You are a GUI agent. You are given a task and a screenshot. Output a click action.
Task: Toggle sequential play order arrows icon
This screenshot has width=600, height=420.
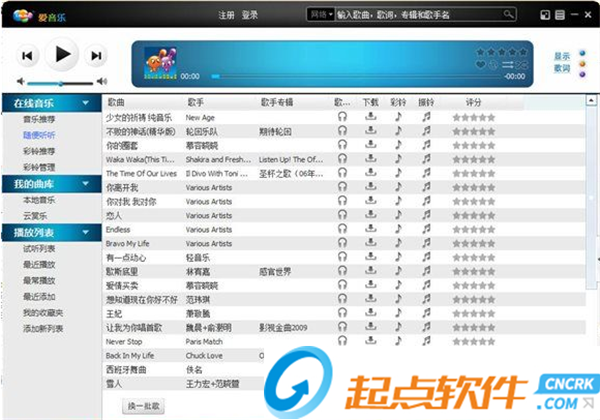tap(507, 65)
